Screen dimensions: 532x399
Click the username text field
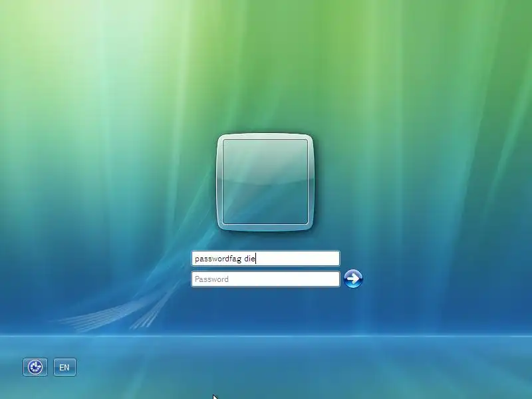265,259
